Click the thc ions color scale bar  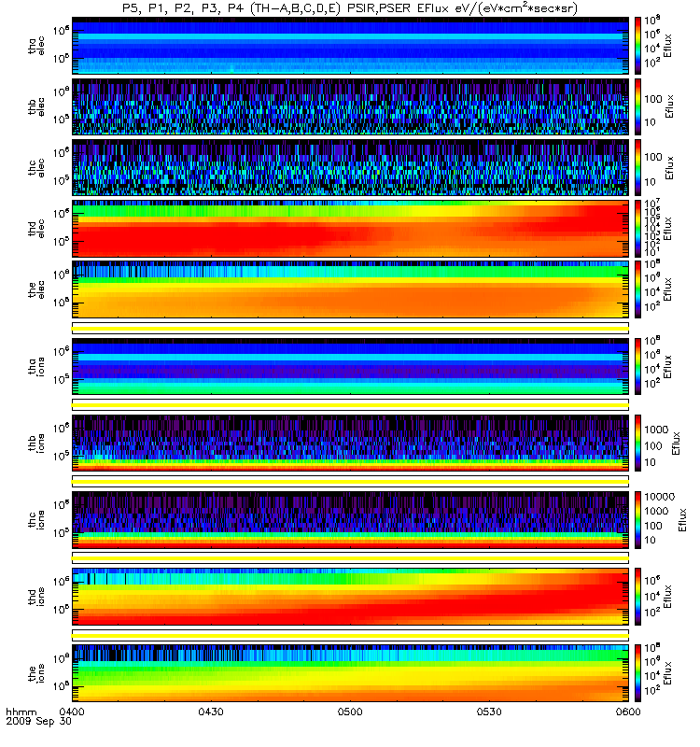(x=637, y=520)
